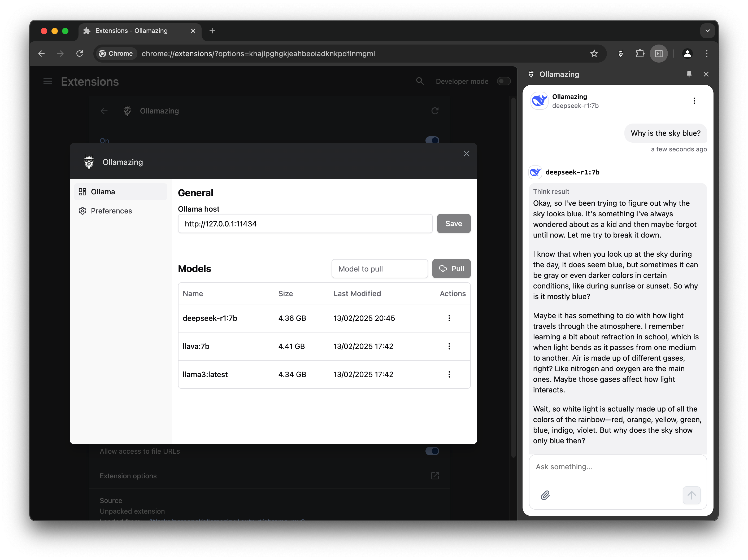Open actions menu for llama3:latest
The image size is (748, 560).
click(x=449, y=374)
